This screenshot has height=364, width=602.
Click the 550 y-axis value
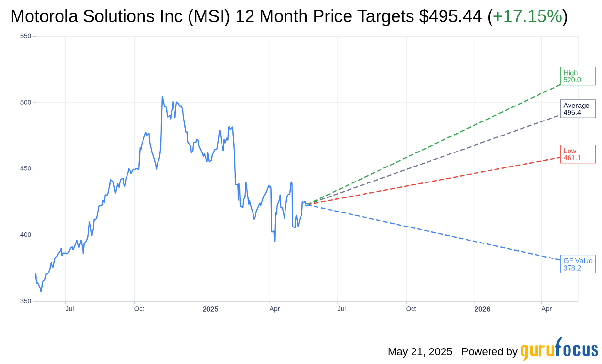click(x=26, y=36)
